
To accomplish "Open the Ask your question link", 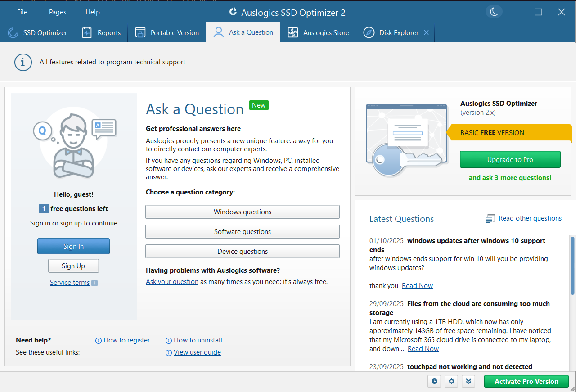I will click(172, 281).
